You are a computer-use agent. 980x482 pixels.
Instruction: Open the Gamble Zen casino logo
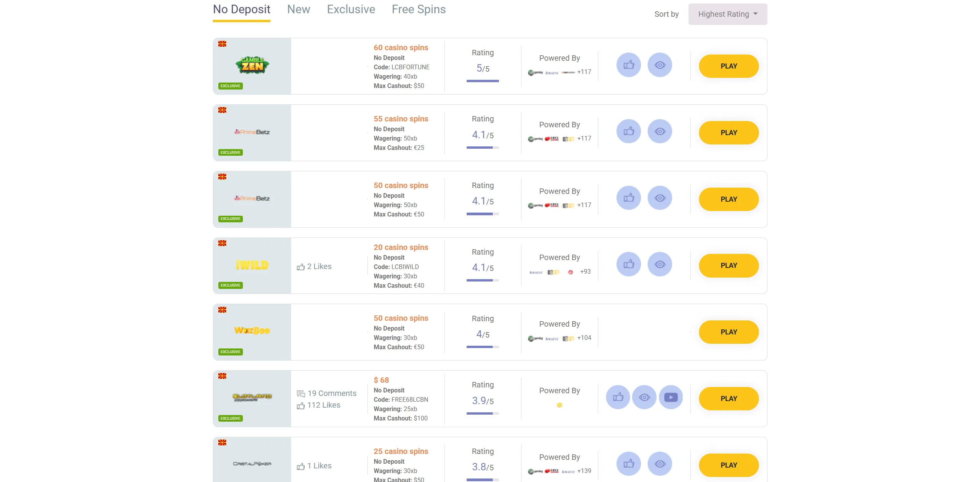(x=252, y=66)
